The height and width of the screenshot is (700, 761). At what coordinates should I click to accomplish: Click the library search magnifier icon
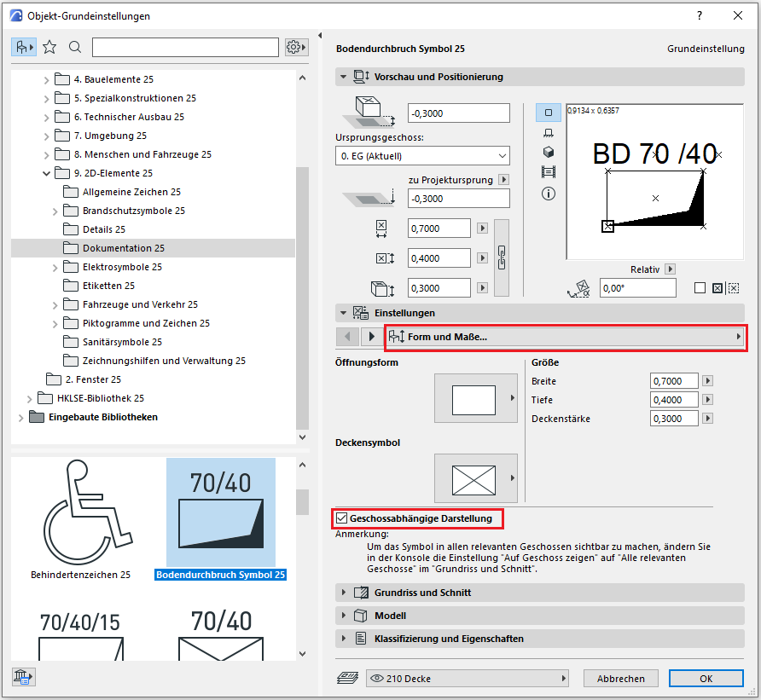[75, 47]
